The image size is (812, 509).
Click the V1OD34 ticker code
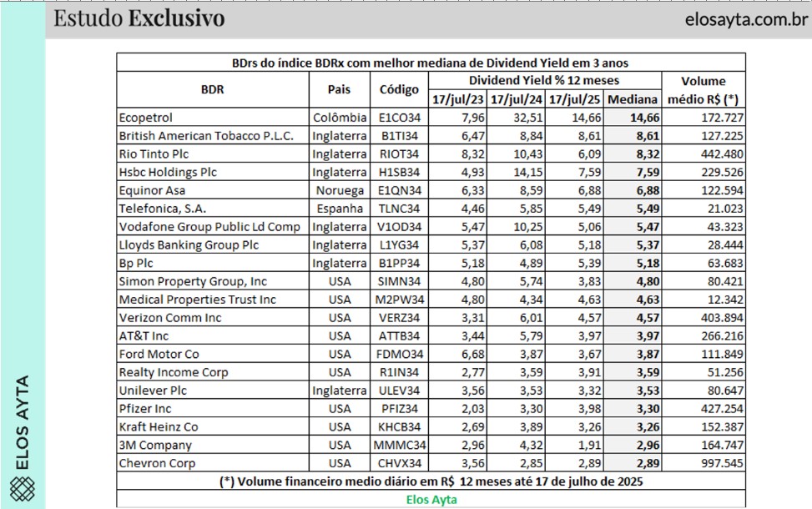pos(399,227)
